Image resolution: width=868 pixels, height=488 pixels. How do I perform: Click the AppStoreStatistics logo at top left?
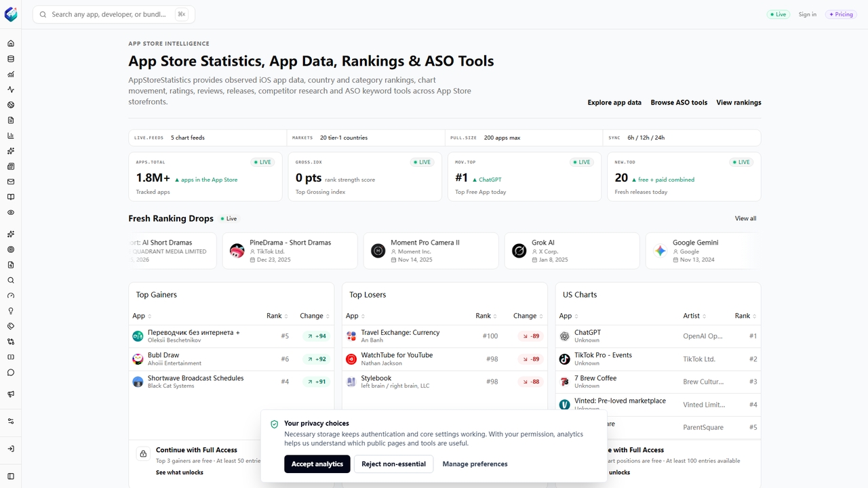(x=10, y=14)
